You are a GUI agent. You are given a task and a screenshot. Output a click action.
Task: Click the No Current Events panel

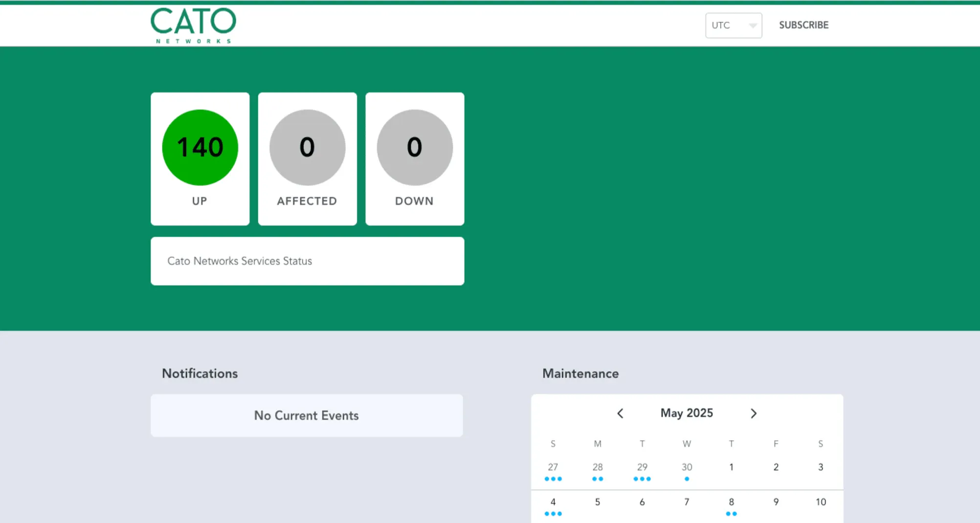tap(307, 415)
